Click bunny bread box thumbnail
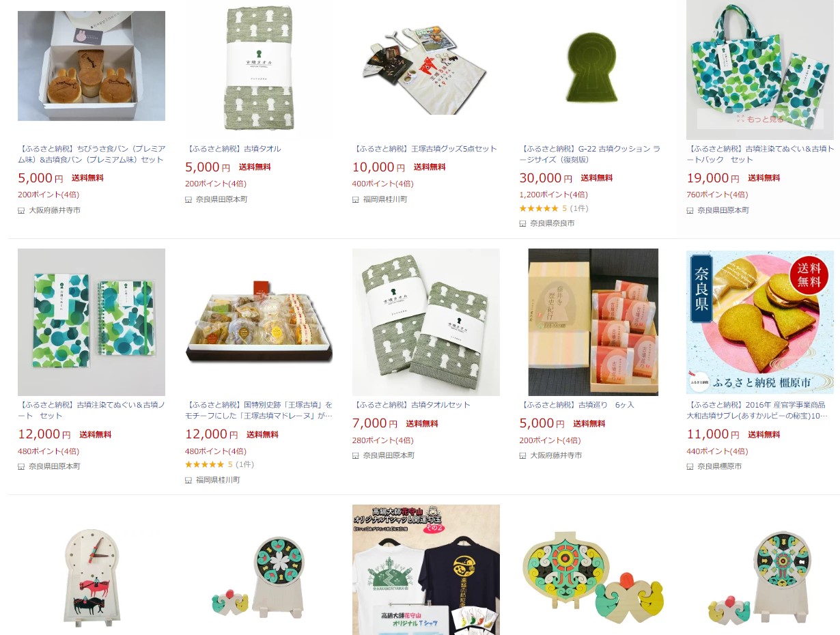The width and height of the screenshot is (840, 635). (92, 66)
